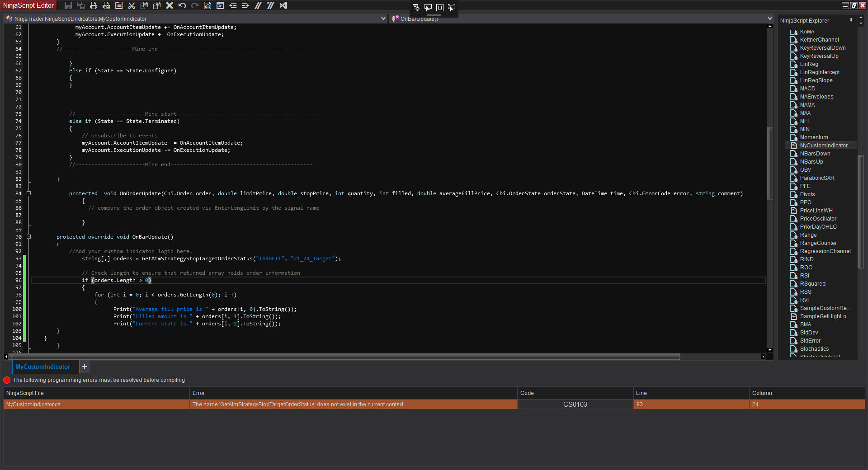Open Print Preview from the toolbar

pos(106,5)
